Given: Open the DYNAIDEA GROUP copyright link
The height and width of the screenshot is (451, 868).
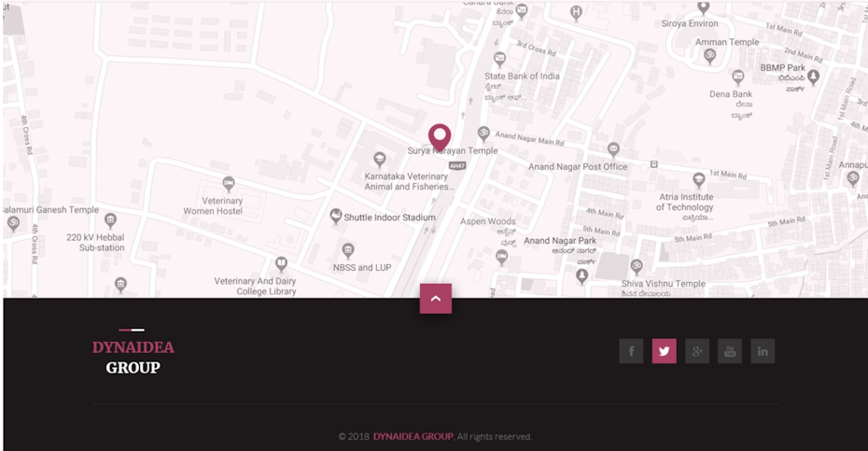Looking at the screenshot, I should pos(413,437).
